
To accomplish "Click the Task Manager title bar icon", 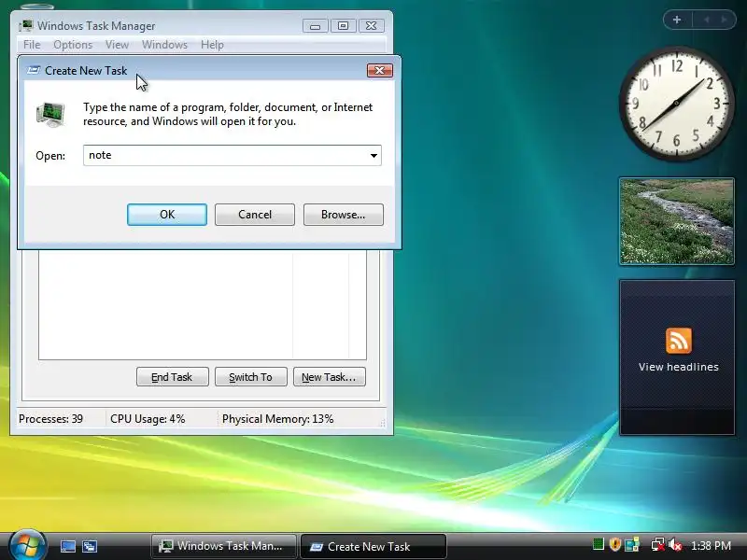I will coord(26,26).
